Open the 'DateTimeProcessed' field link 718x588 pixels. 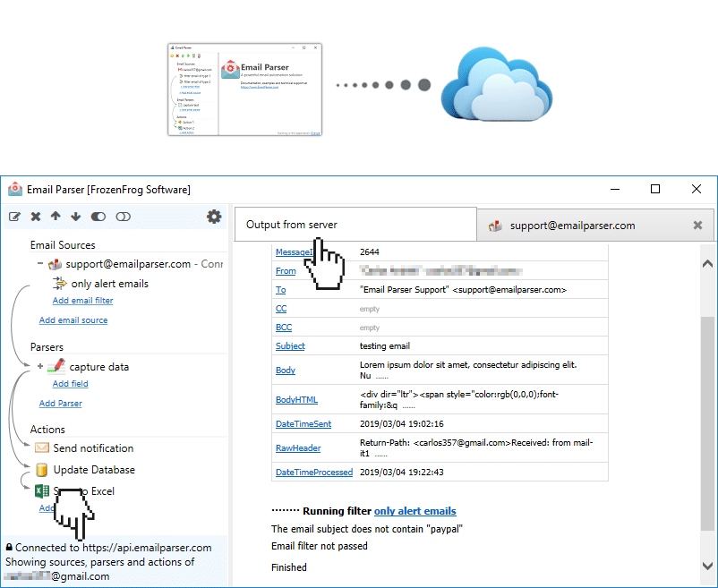coord(314,472)
